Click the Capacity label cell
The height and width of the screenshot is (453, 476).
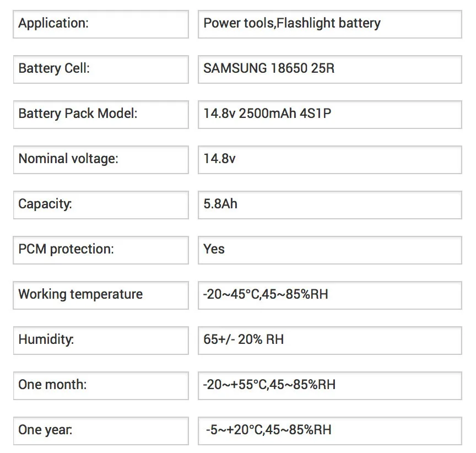(101, 205)
